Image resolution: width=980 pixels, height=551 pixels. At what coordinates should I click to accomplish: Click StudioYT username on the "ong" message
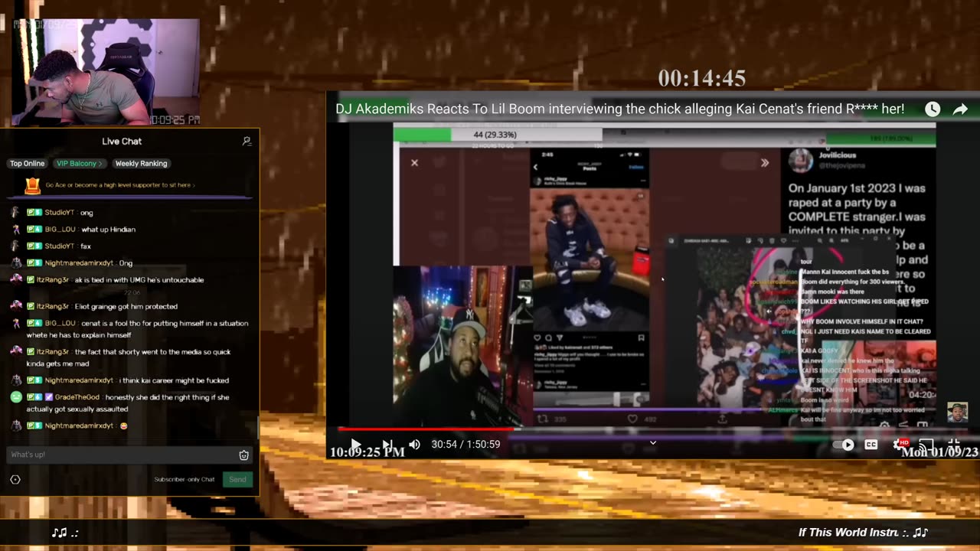tap(60, 213)
